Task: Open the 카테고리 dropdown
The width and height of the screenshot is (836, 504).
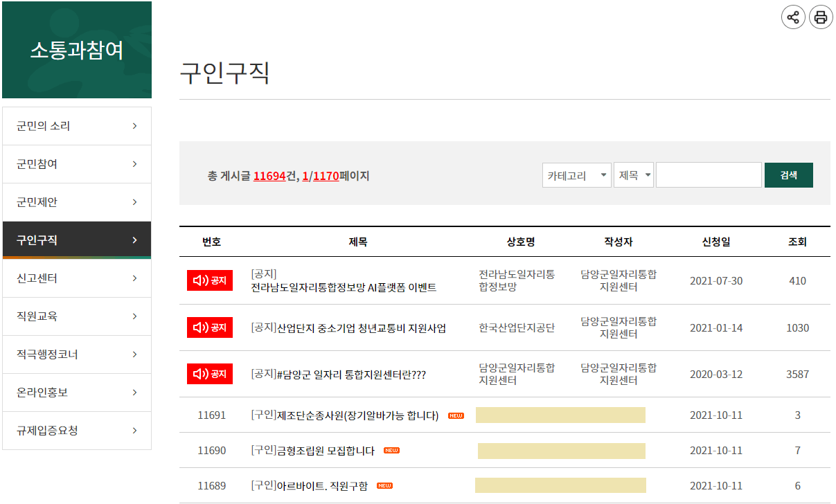Action: (x=576, y=174)
